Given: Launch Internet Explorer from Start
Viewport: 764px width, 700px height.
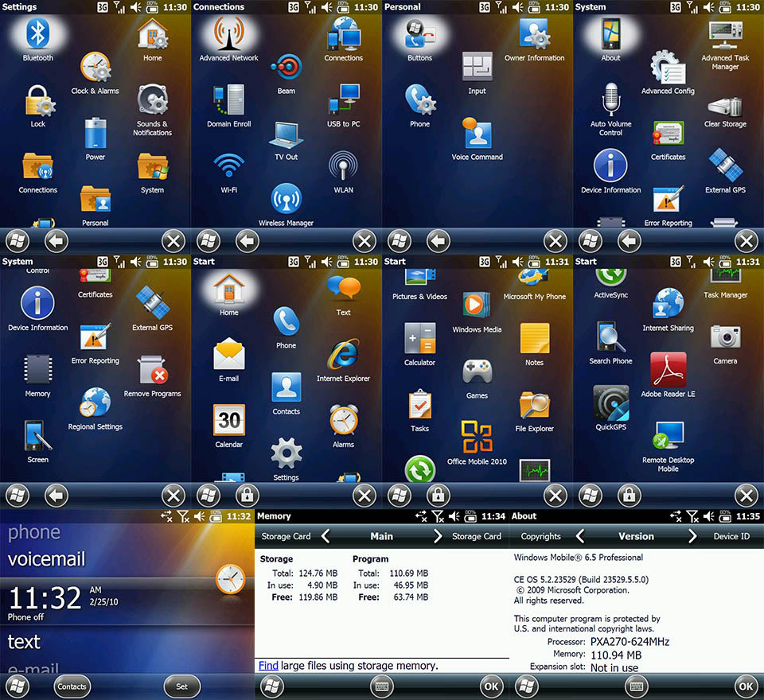Looking at the screenshot, I should [344, 354].
